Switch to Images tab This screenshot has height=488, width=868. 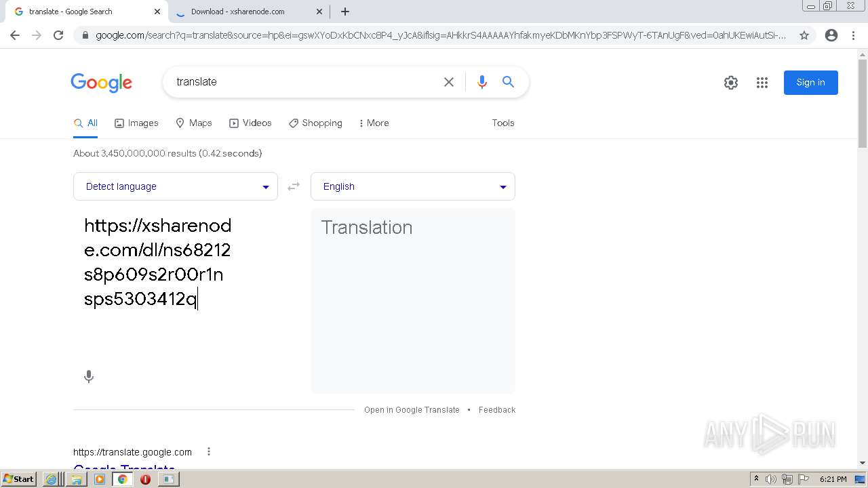coord(136,123)
